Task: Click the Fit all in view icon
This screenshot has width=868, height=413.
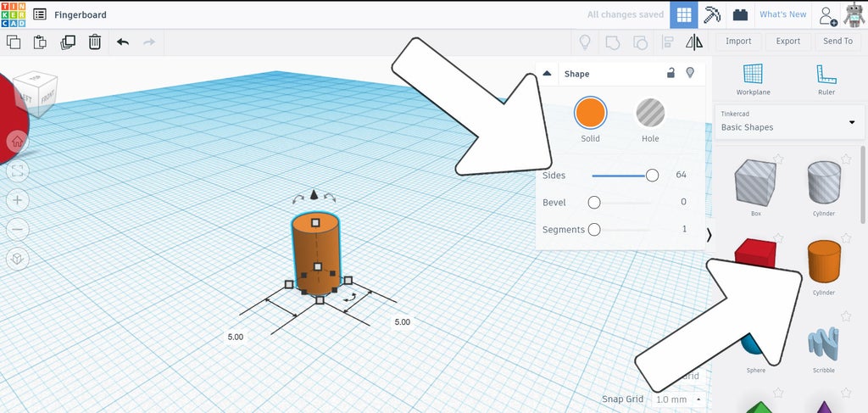Action: click(17, 170)
